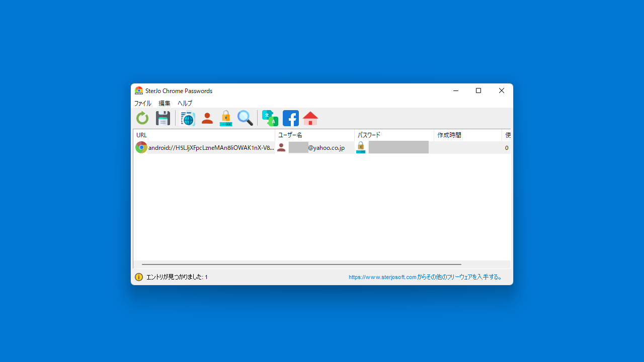The image size is (644, 362).
Task: Click the floppy disk Save icon
Action: (x=163, y=118)
